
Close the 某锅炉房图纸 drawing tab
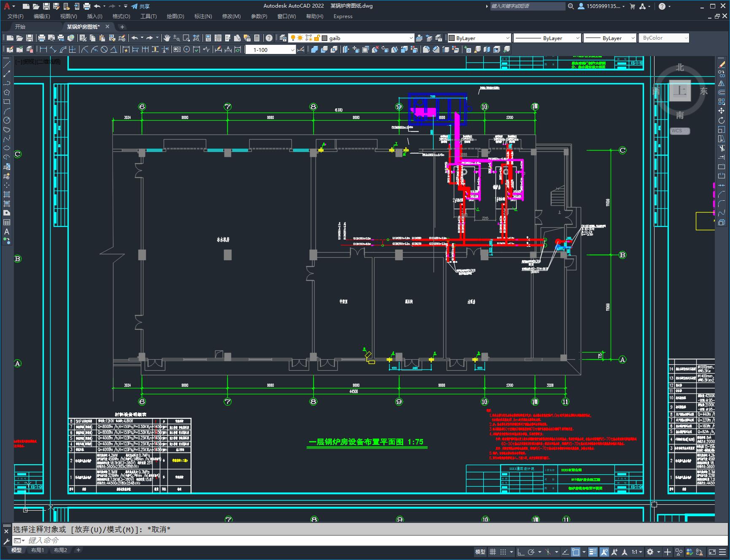[x=107, y=27]
